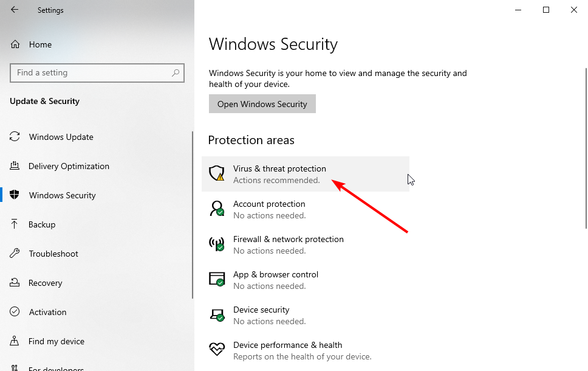Click the Virus & threat protection shield icon
Image resolution: width=588 pixels, height=371 pixels.
coord(217,173)
